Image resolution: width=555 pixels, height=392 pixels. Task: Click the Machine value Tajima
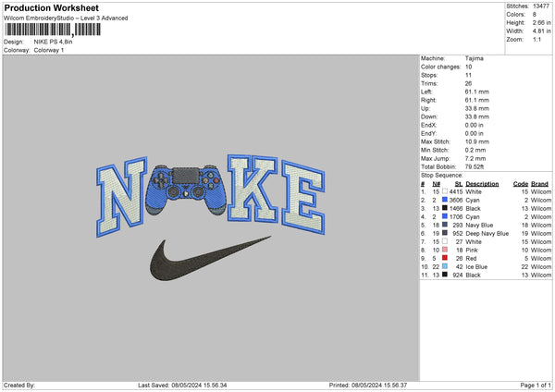[x=475, y=58]
